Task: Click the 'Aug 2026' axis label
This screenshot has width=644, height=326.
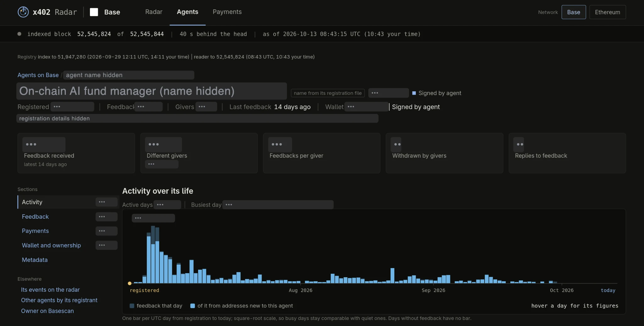Action: [301, 290]
